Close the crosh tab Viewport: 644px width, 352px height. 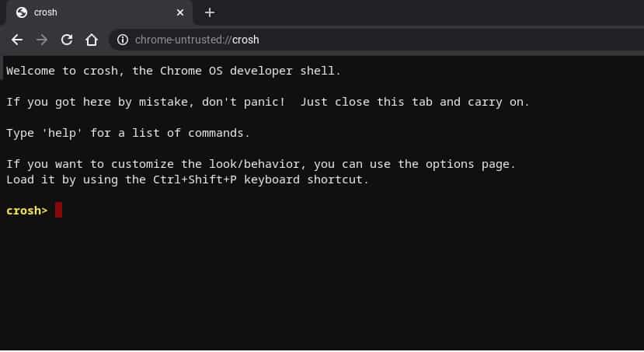pos(180,12)
